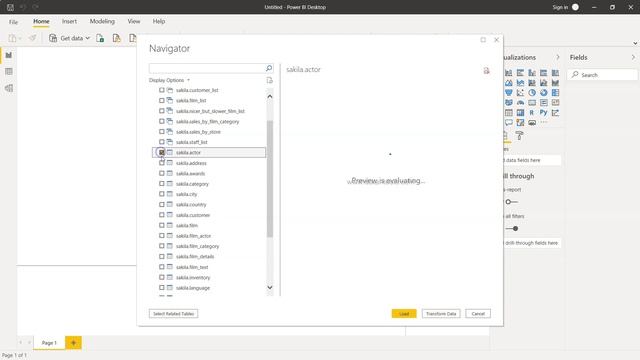
Task: Open the Model view in left sidebar
Action: 9,88
